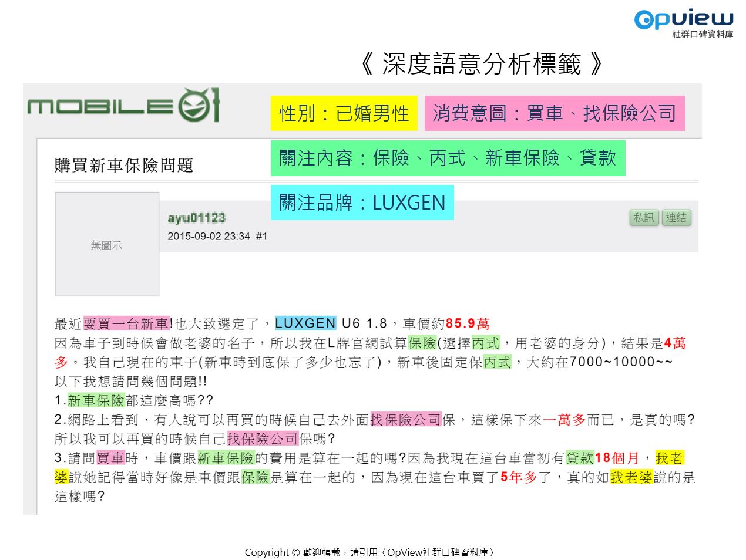
Task: Open the ayu01123 user profile
Action: tap(196, 218)
